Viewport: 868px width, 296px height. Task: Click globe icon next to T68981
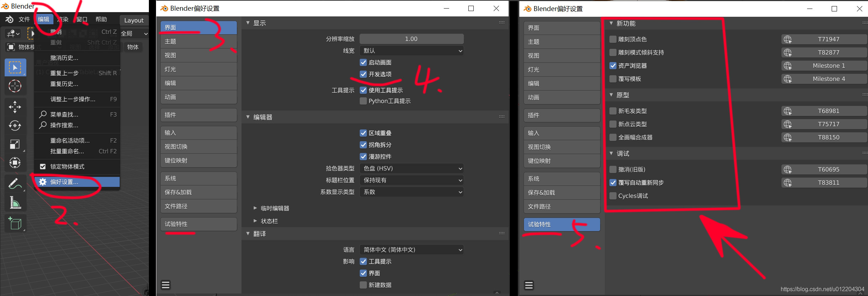[x=788, y=111]
